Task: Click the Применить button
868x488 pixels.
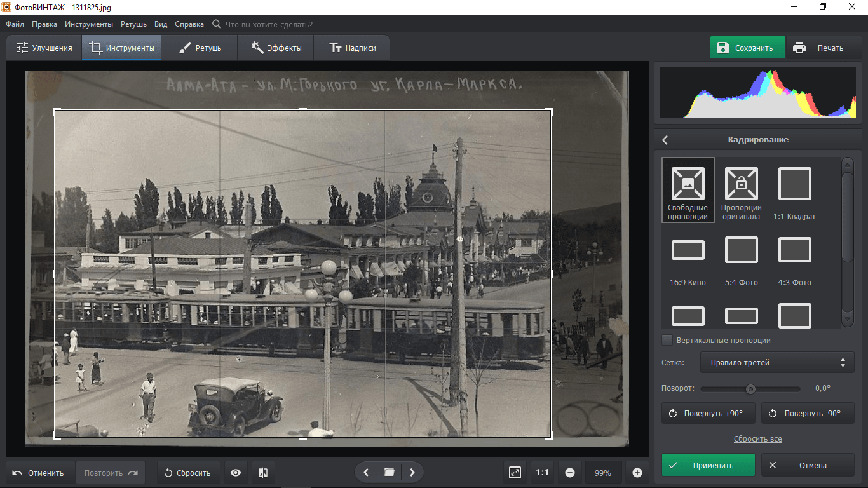Action: pyautogui.click(x=708, y=465)
